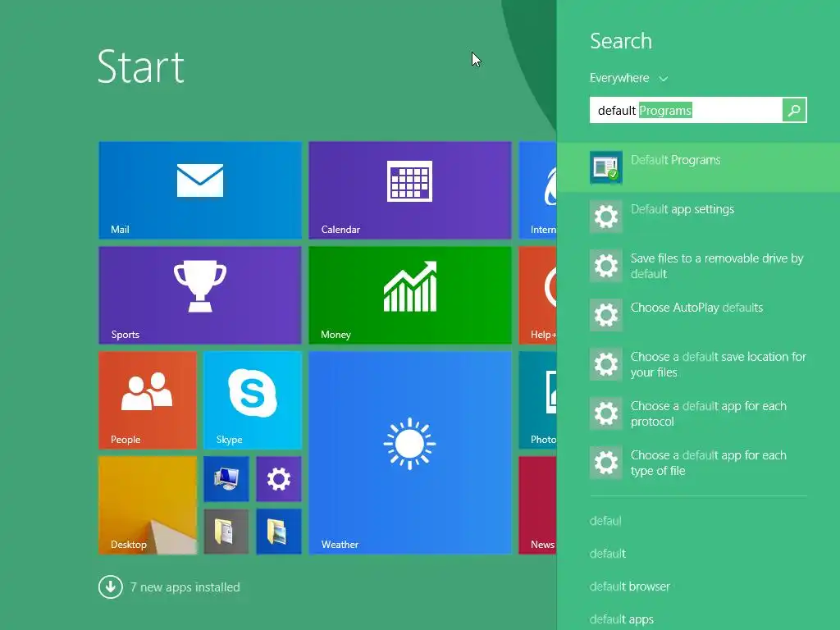Launch the Skype tile
840x630 pixels.
[x=253, y=399]
